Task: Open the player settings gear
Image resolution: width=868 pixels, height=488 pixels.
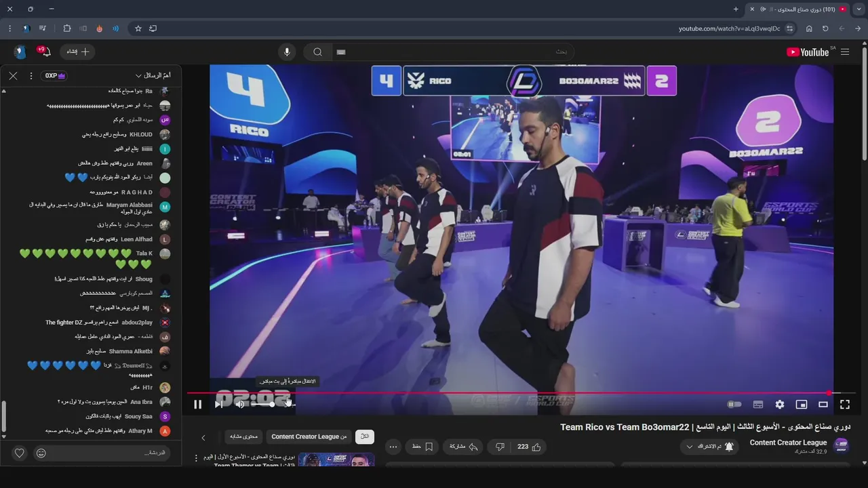Action: point(780,405)
